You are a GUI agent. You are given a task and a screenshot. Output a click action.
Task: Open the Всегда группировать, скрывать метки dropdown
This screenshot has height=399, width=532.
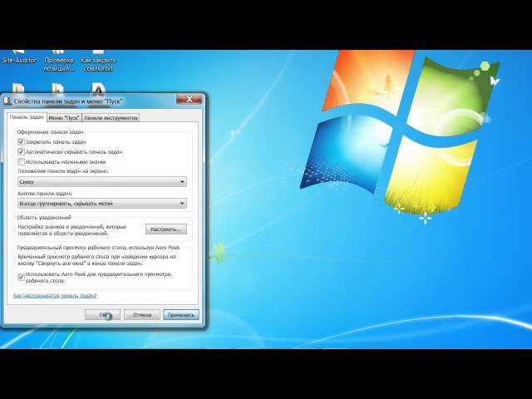(101, 203)
